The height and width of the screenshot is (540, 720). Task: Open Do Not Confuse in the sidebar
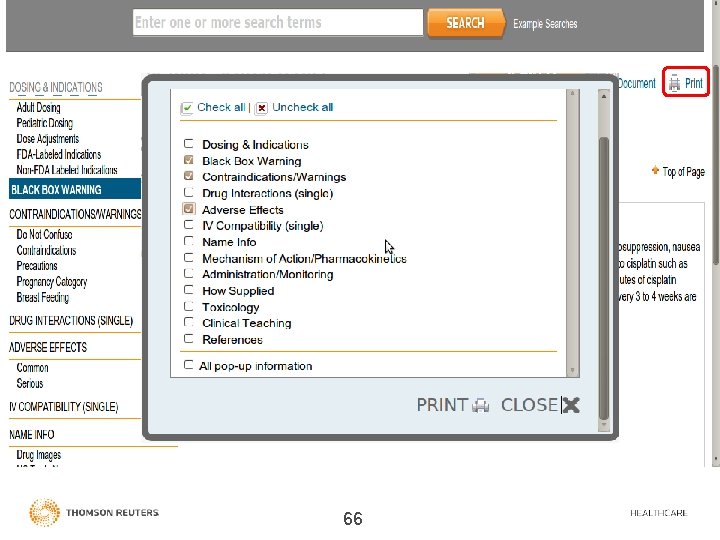click(x=45, y=235)
